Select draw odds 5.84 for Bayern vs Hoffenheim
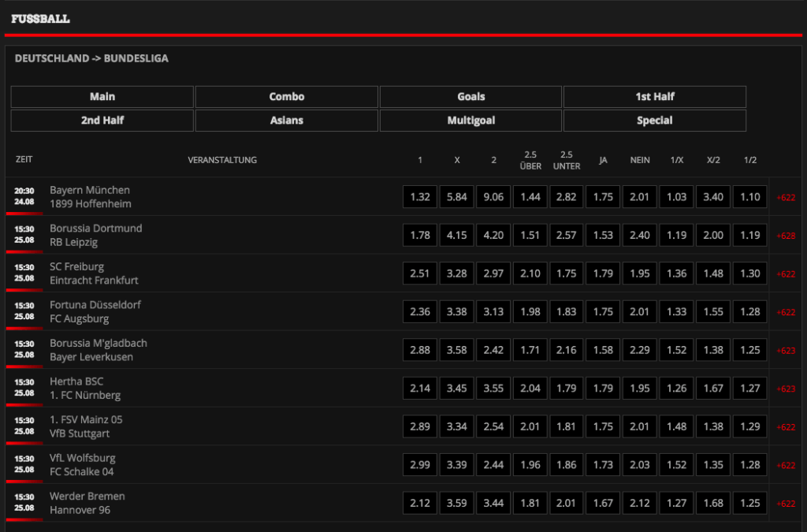807x532 pixels. click(456, 197)
